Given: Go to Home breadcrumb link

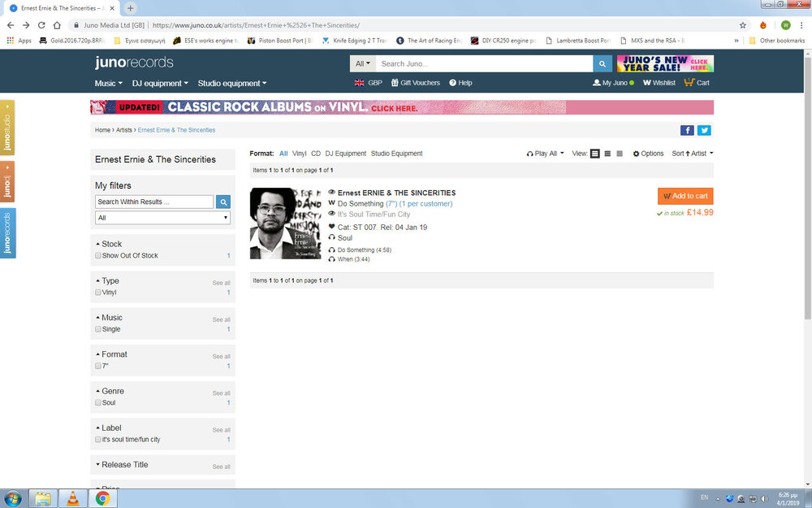Looking at the screenshot, I should [102, 130].
